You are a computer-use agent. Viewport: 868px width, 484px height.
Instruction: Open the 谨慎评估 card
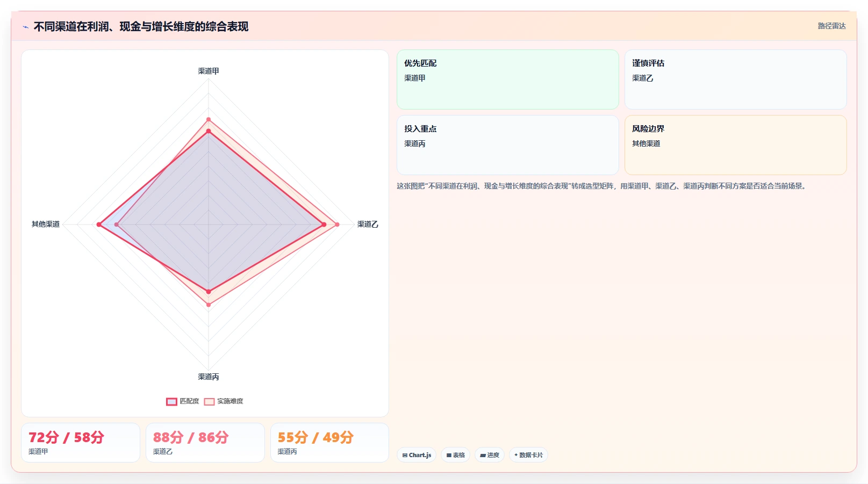tap(735, 80)
